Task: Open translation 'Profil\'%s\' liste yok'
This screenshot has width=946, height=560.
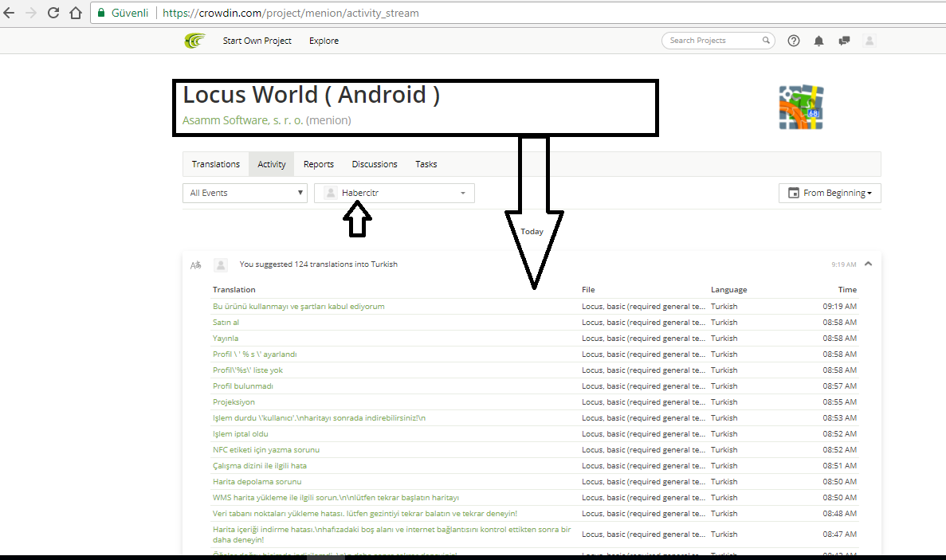Action: point(247,370)
